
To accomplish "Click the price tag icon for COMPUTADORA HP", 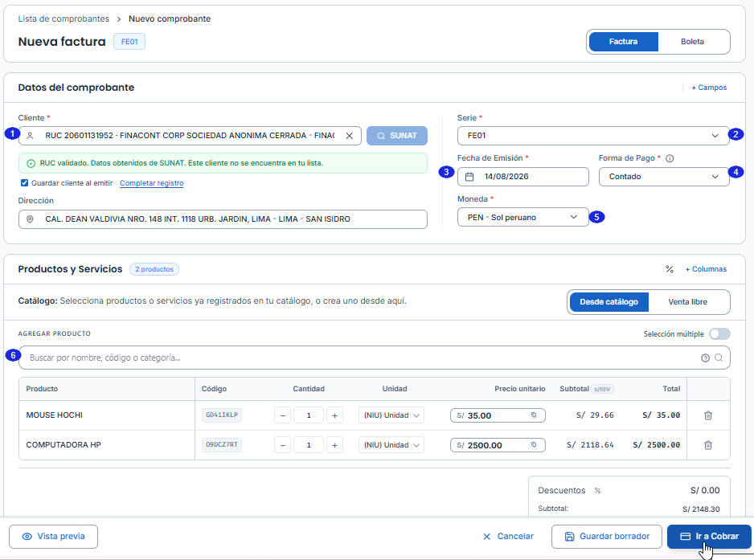I will [x=534, y=444].
